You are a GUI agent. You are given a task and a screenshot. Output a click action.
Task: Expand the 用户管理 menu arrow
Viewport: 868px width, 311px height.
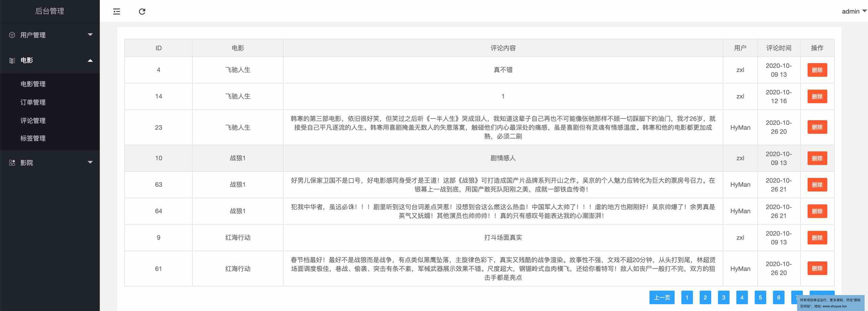pos(90,35)
